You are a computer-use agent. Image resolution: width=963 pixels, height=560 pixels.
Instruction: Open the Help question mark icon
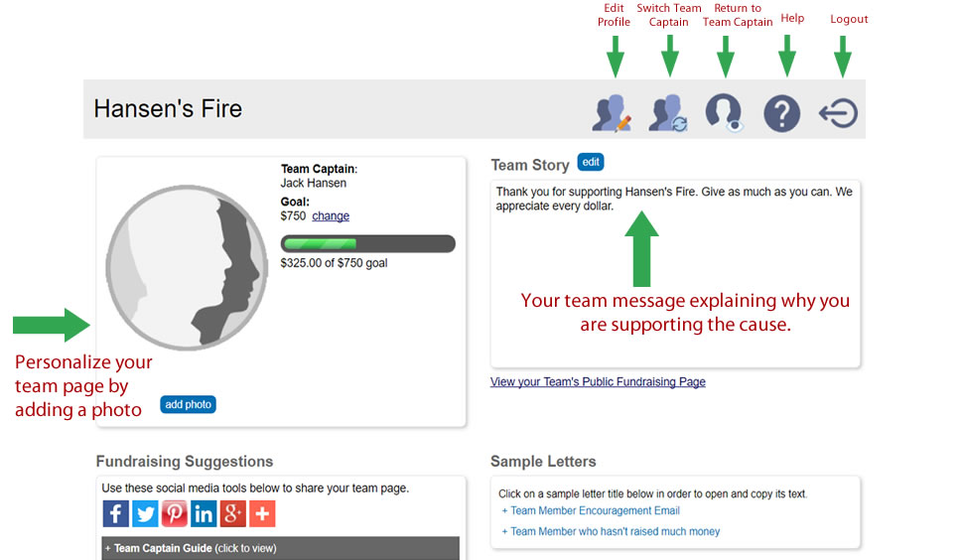click(x=781, y=113)
